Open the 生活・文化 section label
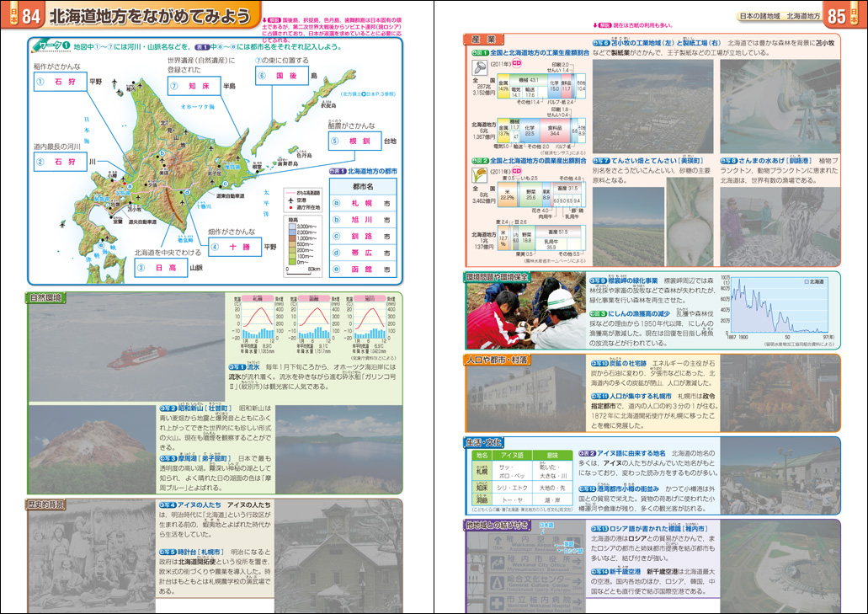The image size is (868, 614). [x=484, y=442]
